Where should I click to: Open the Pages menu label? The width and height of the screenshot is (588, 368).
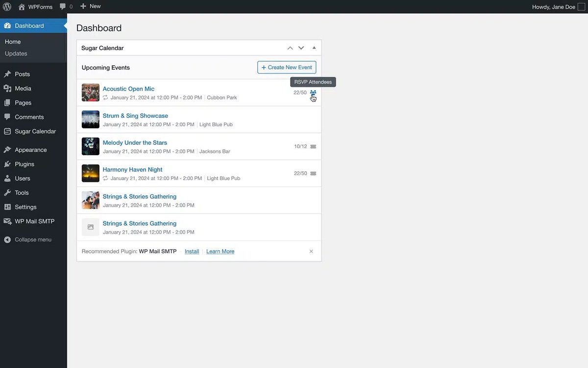click(23, 103)
